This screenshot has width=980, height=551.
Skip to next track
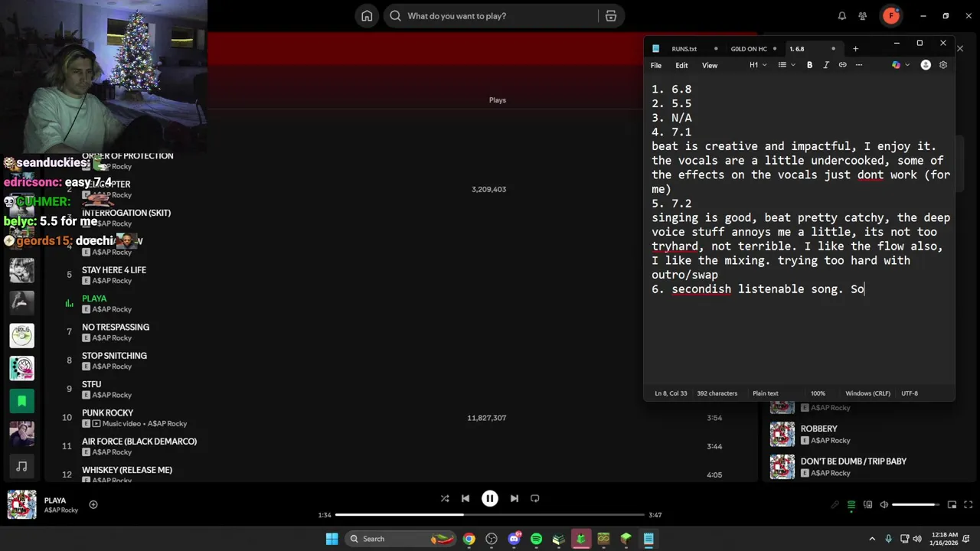(x=514, y=498)
